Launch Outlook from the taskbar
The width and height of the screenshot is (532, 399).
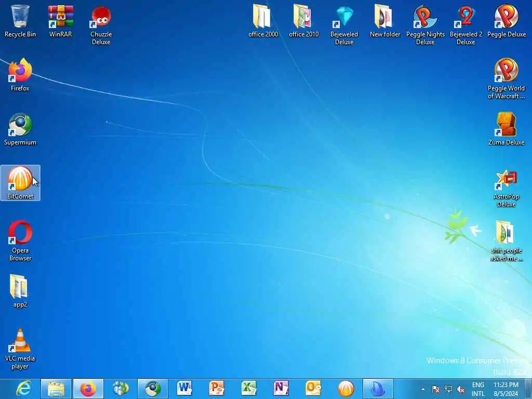(313, 389)
